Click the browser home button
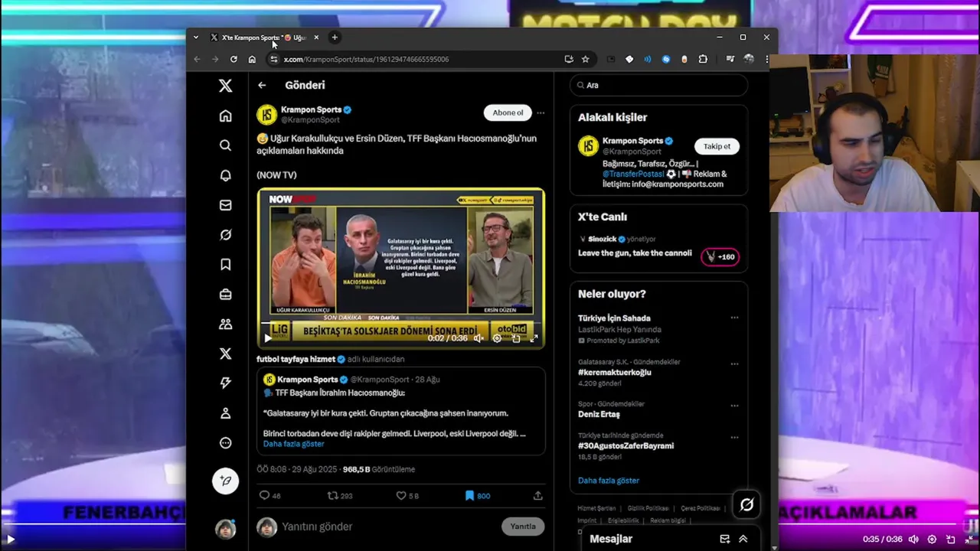Screen dimensions: 980x551 252,59
